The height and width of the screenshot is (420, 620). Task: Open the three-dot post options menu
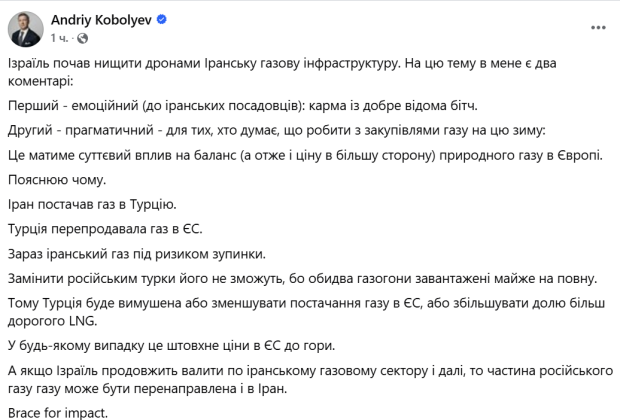pos(598,28)
